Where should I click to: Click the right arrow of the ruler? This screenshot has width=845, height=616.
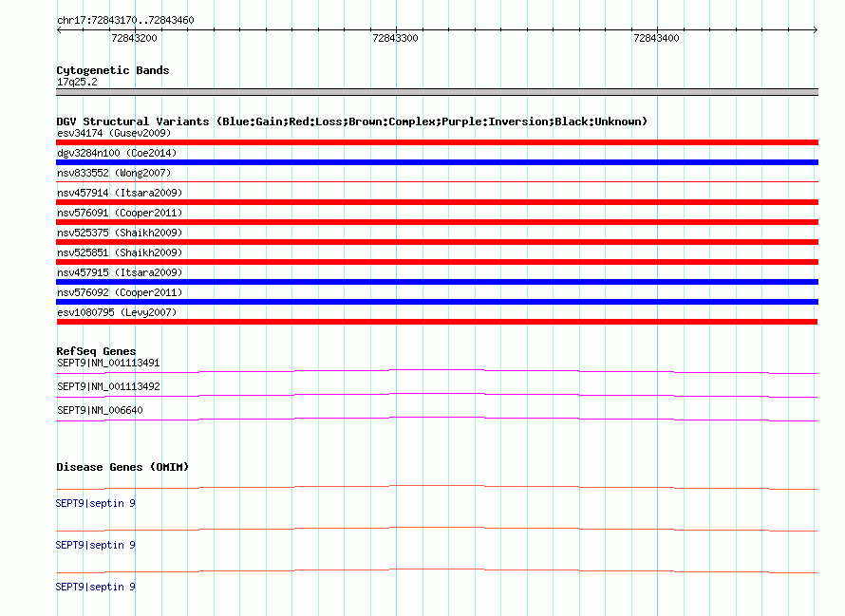coord(815,30)
